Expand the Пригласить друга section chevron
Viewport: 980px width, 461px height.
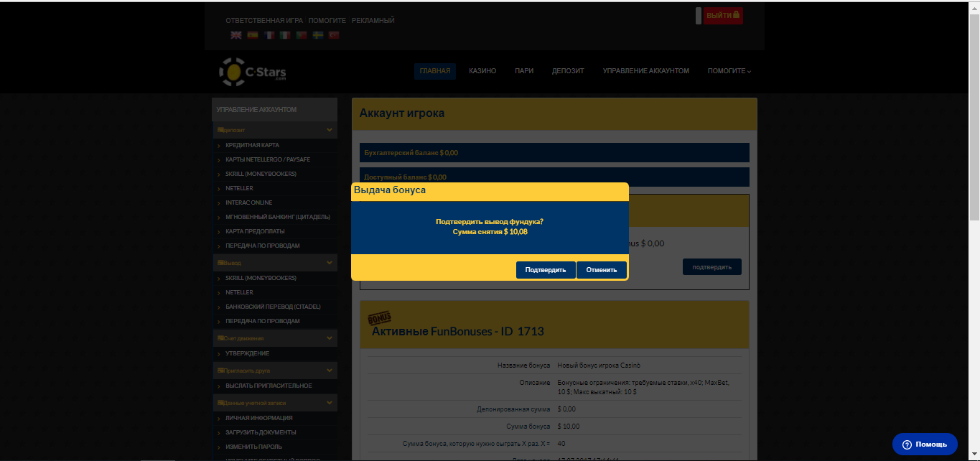tap(330, 371)
